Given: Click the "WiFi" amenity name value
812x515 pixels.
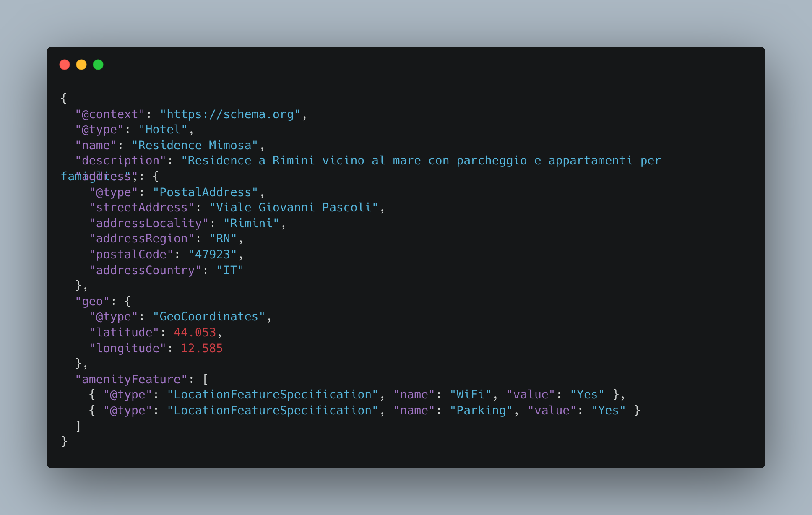Looking at the screenshot, I should (x=471, y=395).
